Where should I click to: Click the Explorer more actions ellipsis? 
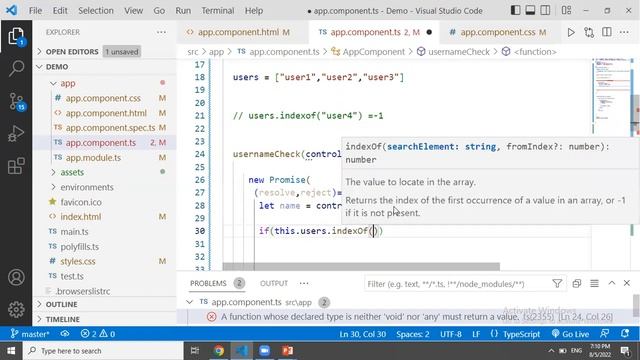[161, 32]
